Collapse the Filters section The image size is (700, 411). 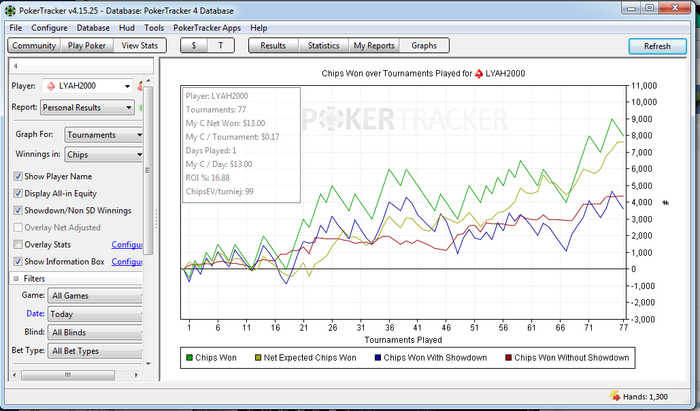pyautogui.click(x=16, y=278)
